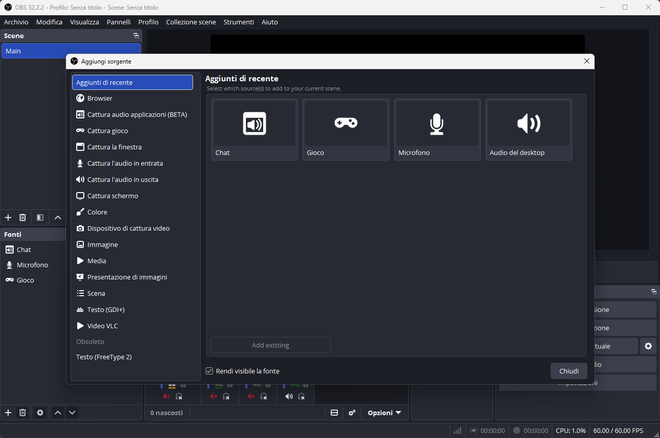Pop out the controls dock panel
The image size is (660, 438).
[x=653, y=292]
